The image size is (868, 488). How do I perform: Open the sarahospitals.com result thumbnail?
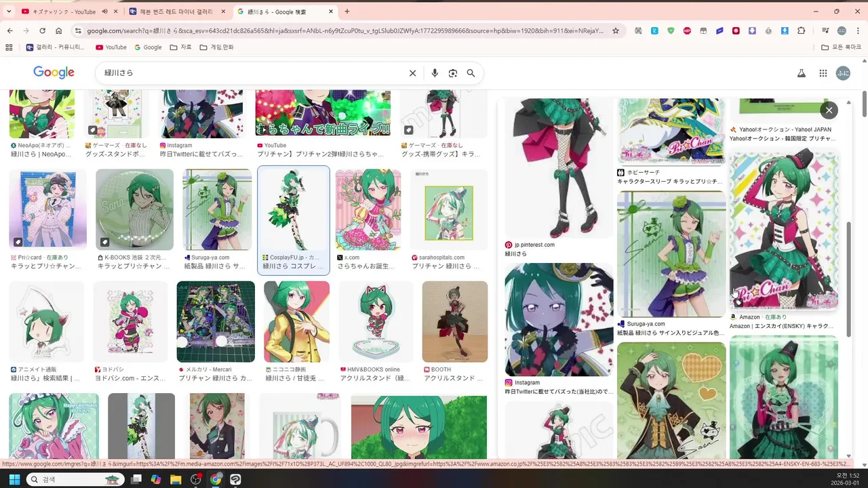[450, 210]
